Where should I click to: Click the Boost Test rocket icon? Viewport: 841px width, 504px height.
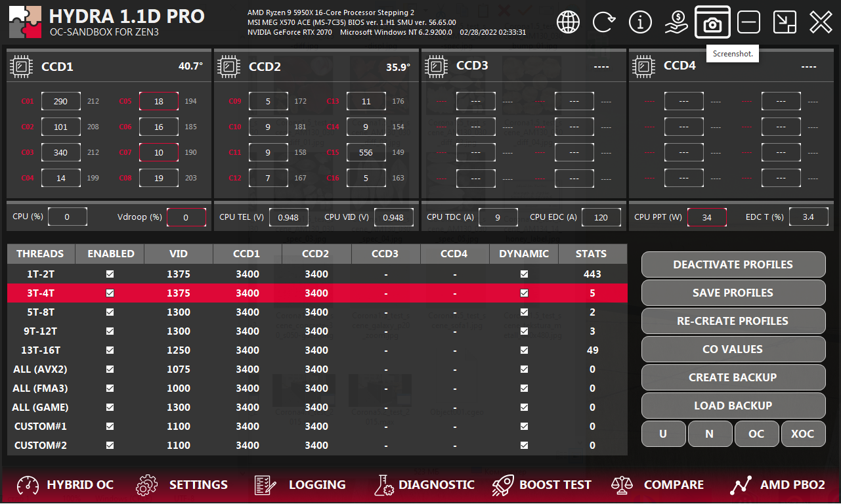point(503,486)
